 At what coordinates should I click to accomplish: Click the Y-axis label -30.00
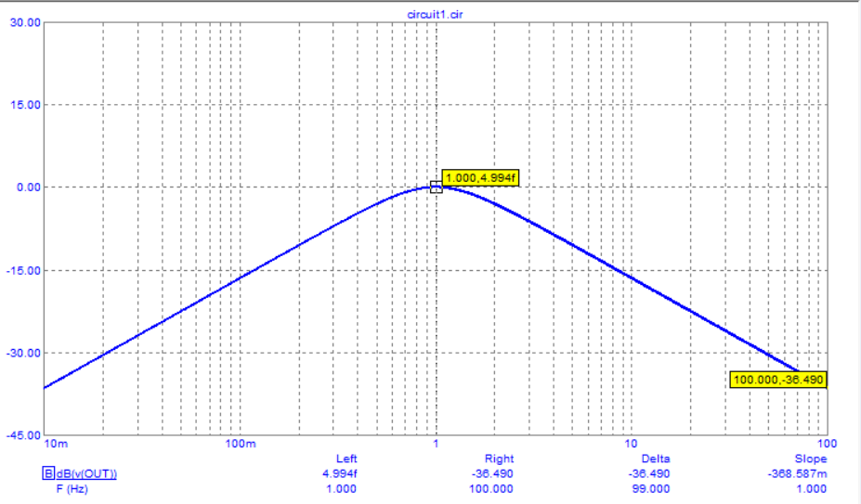tap(23, 353)
